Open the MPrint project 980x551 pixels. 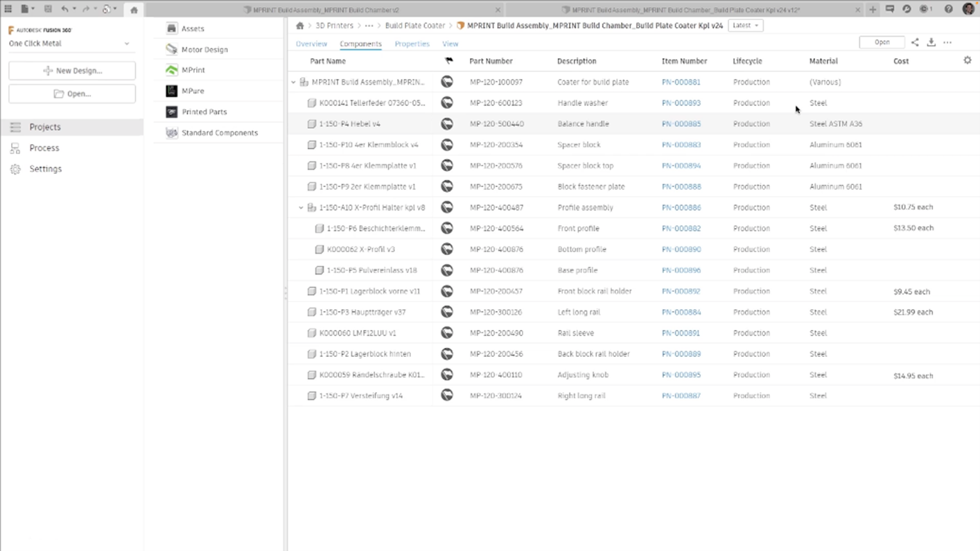tap(193, 70)
